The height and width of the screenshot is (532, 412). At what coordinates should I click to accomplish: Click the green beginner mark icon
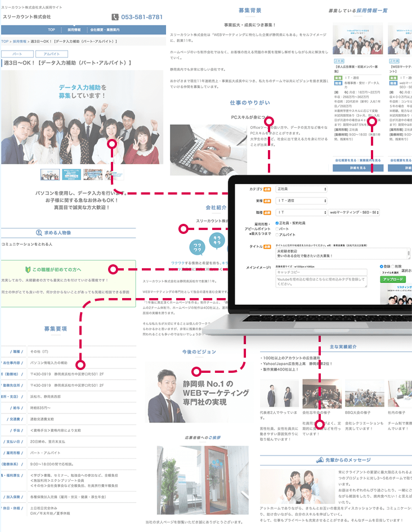27,269
